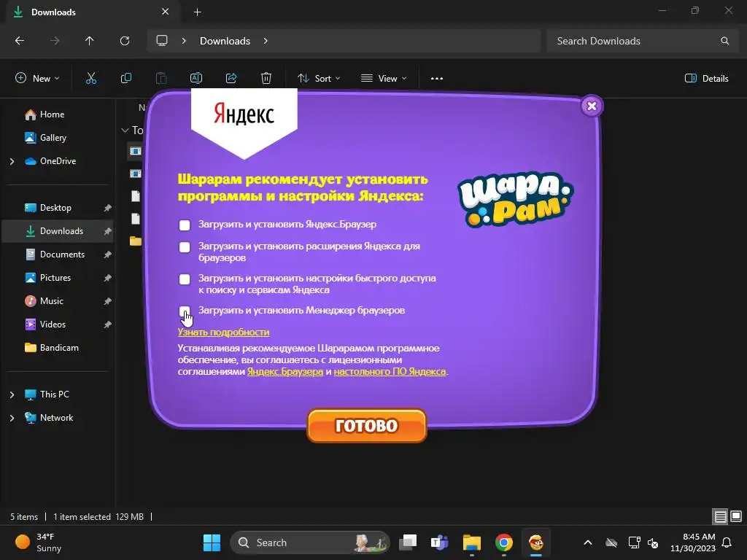Screen dimensions: 747x560
Task: Open the Windows Start menu
Action: pyautogui.click(x=212, y=542)
